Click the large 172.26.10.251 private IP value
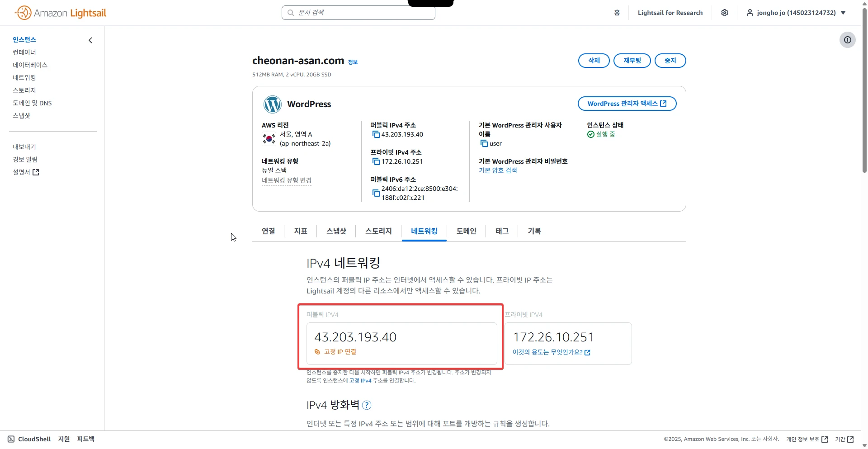 point(554,337)
